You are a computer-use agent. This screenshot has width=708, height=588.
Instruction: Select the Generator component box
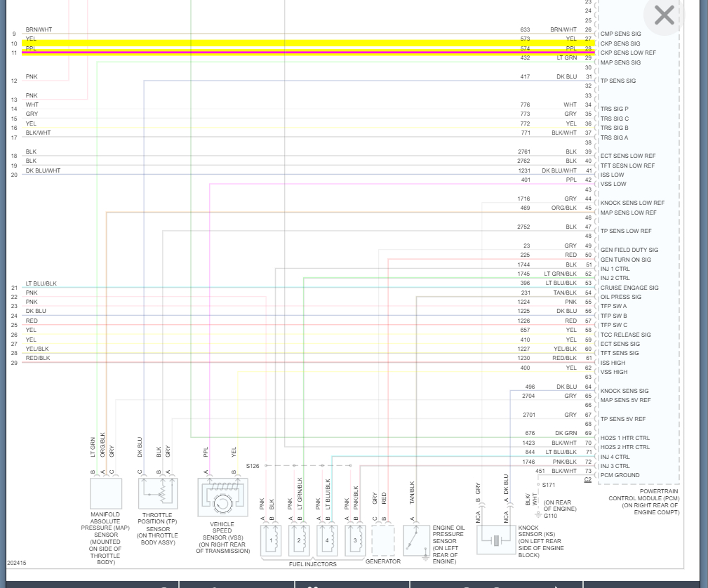tap(383, 540)
